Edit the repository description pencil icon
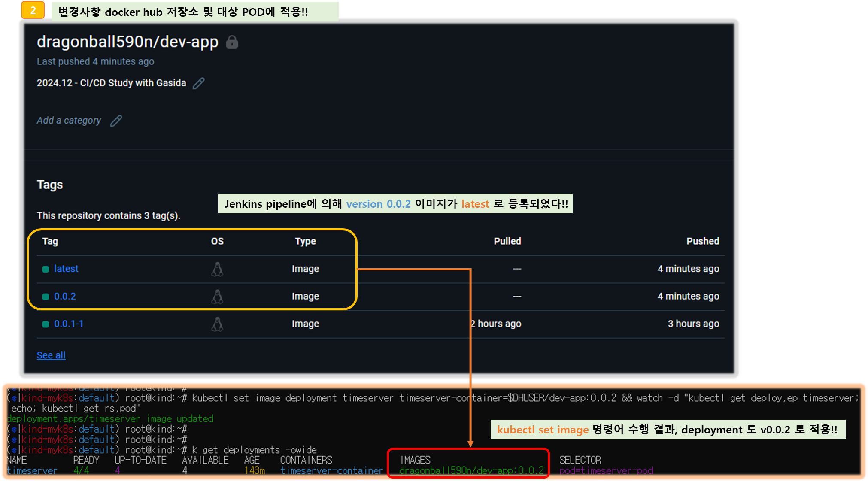This screenshot has width=868, height=482. point(198,83)
